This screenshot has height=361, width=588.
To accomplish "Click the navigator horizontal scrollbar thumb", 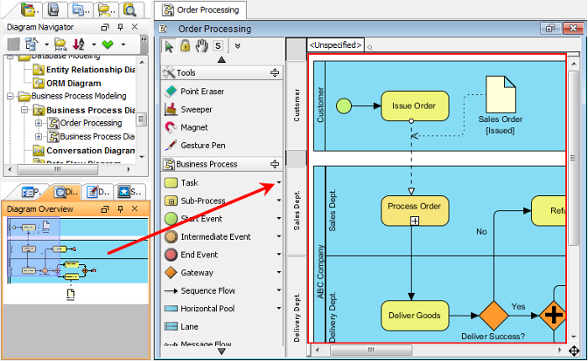I will (x=57, y=169).
